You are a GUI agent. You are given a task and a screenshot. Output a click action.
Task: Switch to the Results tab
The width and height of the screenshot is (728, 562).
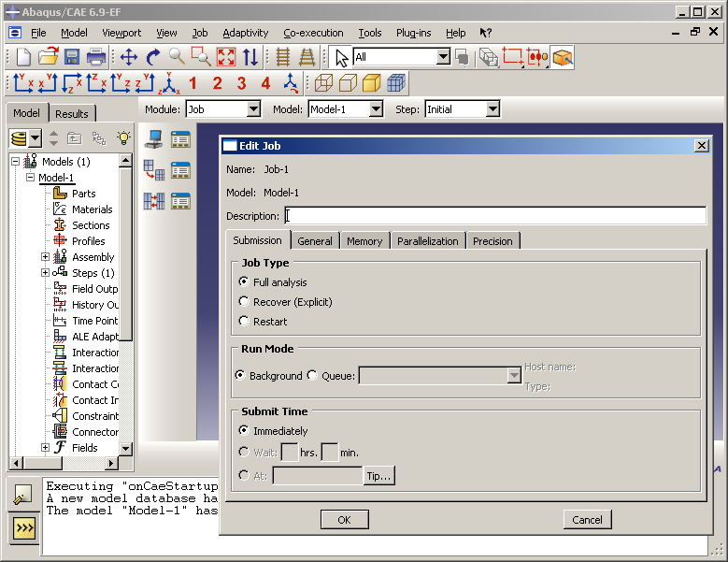point(72,114)
